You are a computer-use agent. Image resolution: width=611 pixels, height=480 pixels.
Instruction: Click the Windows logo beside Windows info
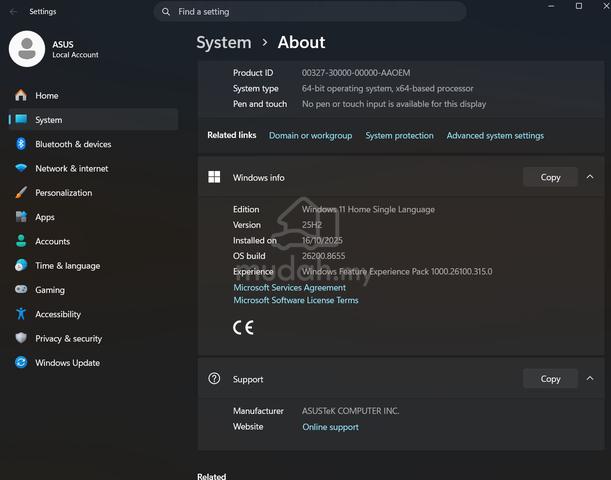[x=214, y=177]
